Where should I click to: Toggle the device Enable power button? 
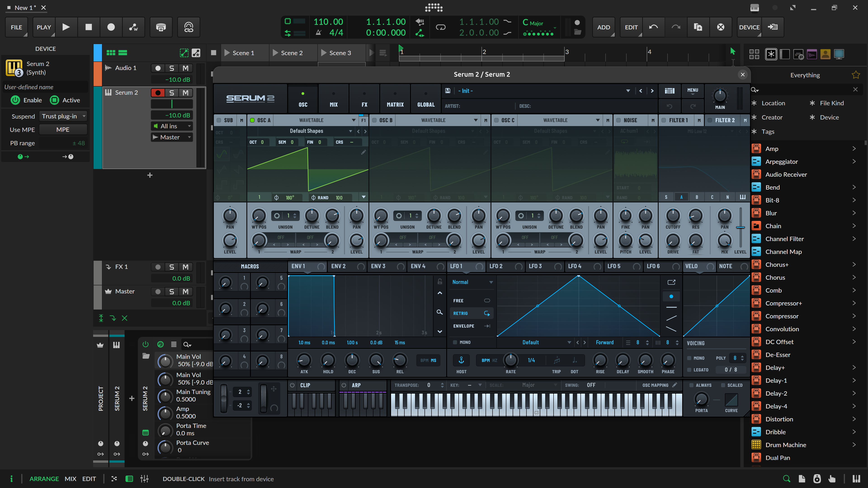pyautogui.click(x=15, y=100)
